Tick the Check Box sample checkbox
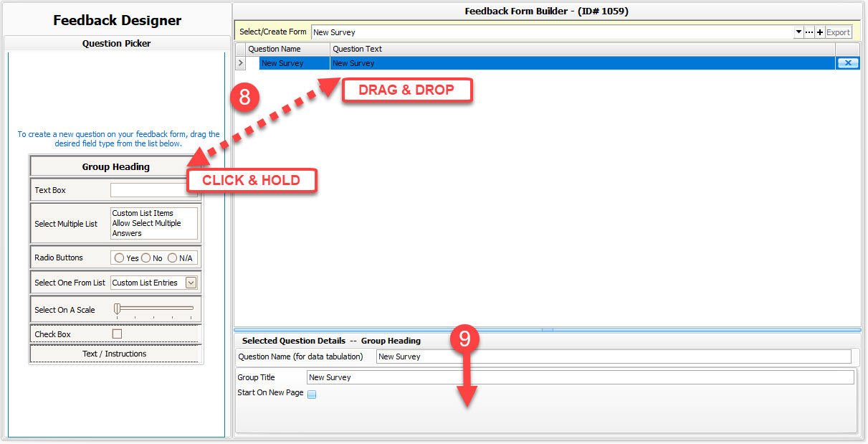This screenshot has width=868, height=444. (117, 334)
